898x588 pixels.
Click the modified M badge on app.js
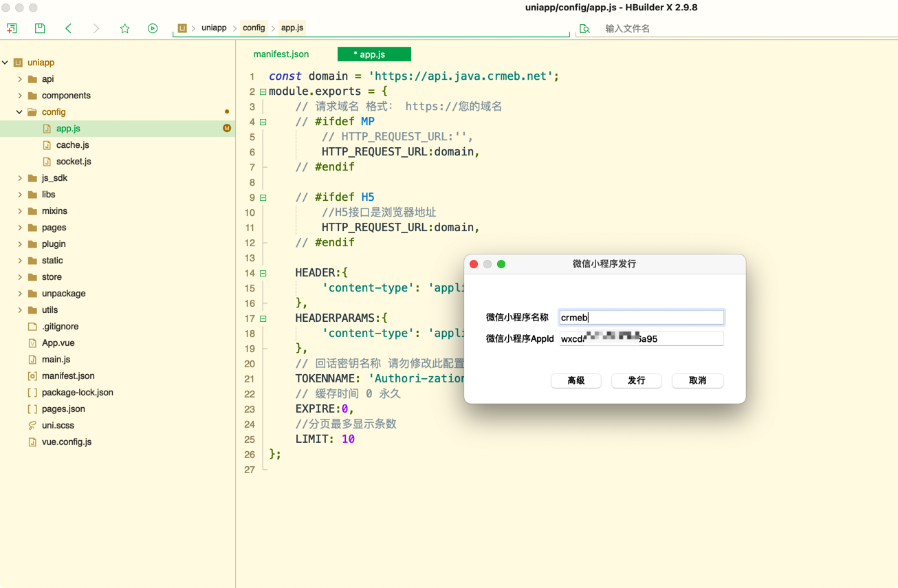(227, 129)
